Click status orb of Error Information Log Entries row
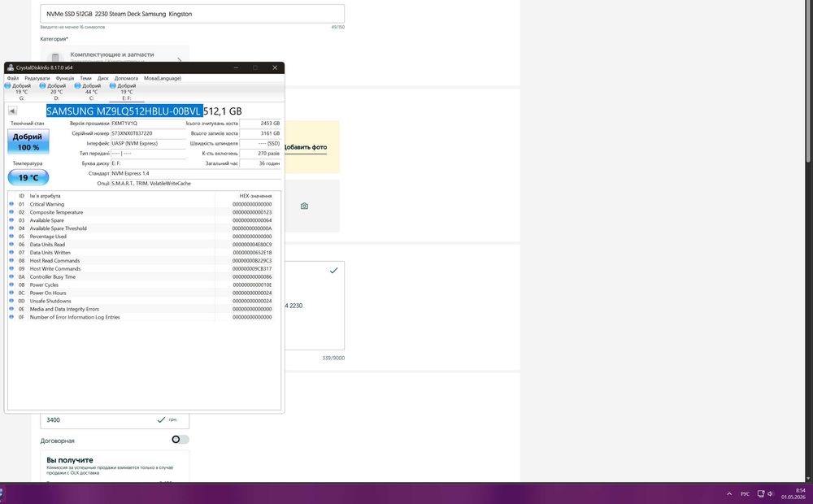The width and height of the screenshot is (813, 504). pos(11,317)
